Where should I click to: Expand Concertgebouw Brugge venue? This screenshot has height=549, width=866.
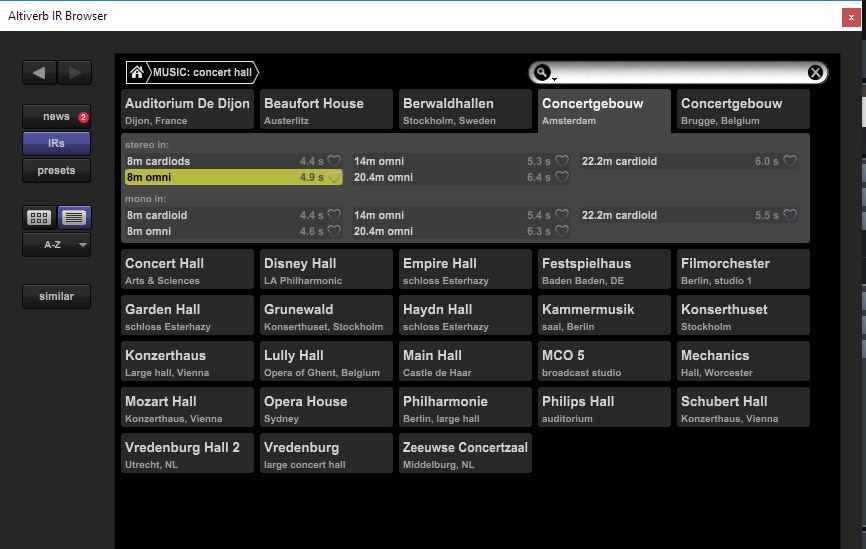(743, 109)
